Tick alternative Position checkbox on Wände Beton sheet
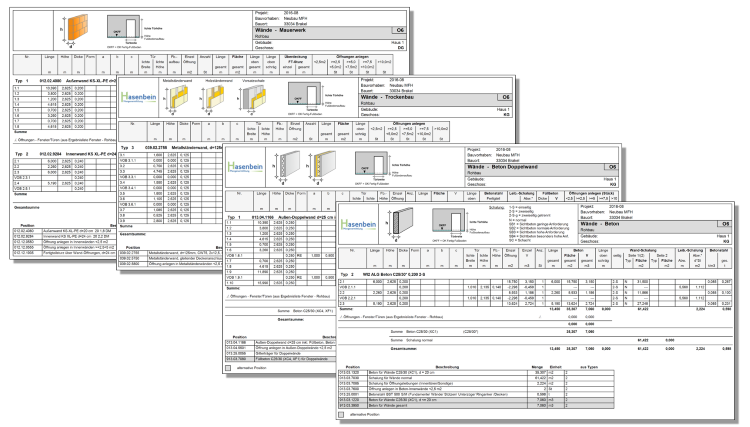 341,415
